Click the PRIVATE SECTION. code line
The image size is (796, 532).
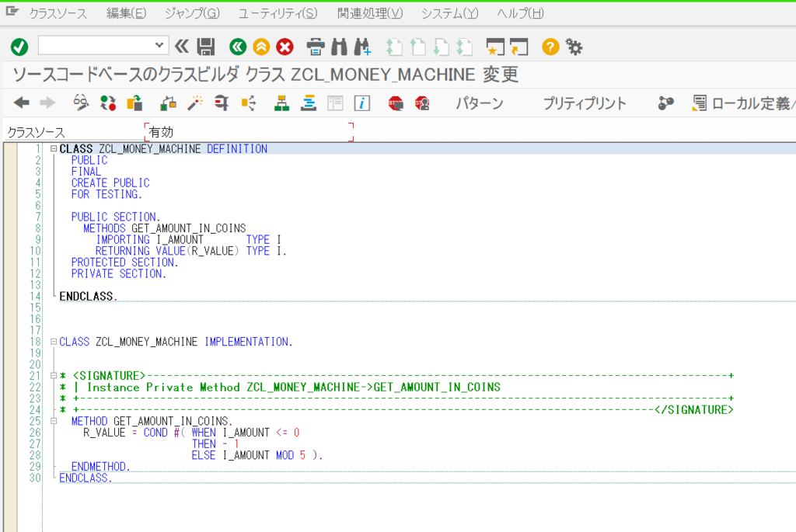tap(119, 274)
